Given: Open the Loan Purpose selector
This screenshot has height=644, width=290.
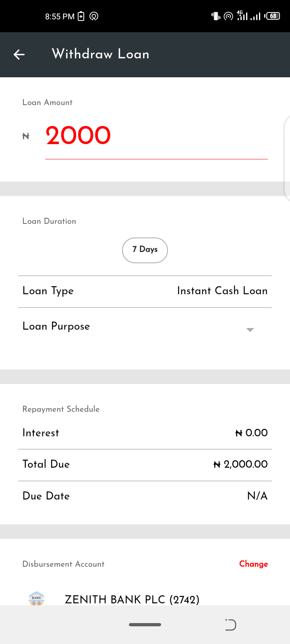Looking at the screenshot, I should tap(137, 326).
